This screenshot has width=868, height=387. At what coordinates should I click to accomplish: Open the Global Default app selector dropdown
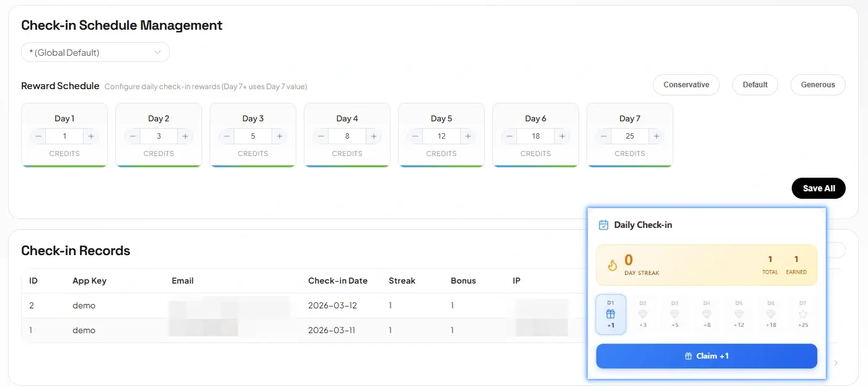coord(95,52)
